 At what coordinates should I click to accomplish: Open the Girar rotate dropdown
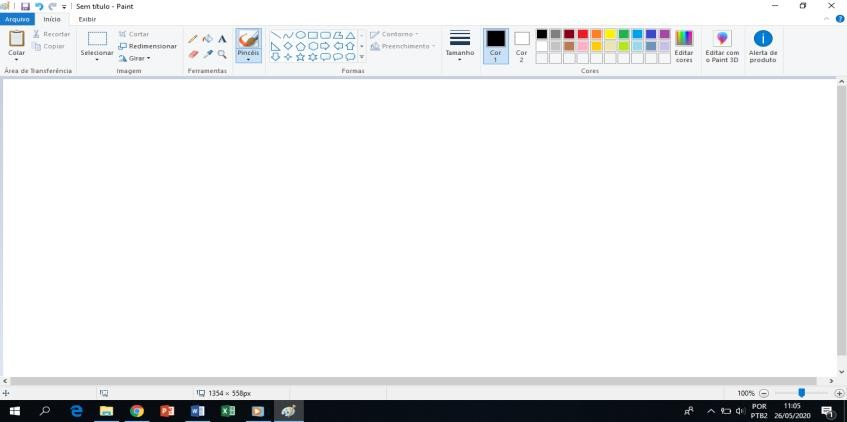coord(135,58)
